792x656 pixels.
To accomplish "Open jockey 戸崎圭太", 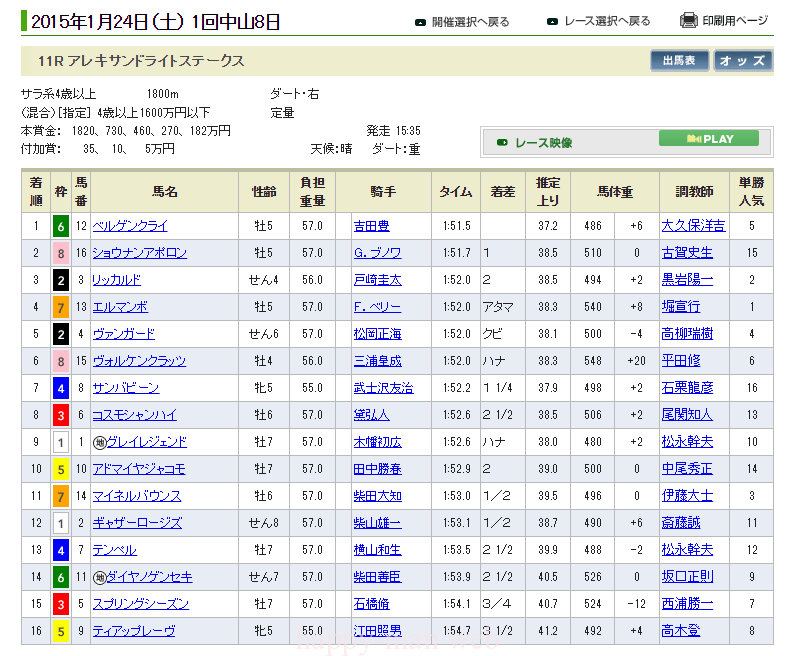I will click(x=377, y=280).
